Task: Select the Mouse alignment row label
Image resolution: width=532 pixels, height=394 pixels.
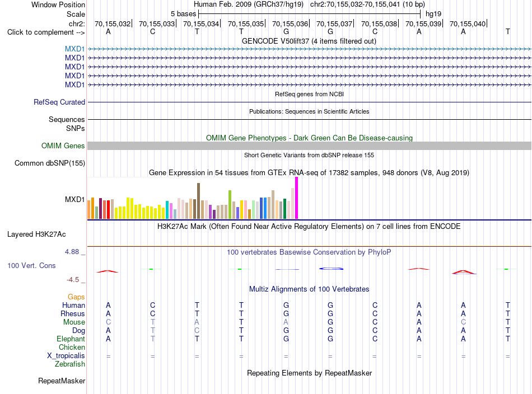Action: coord(74,322)
